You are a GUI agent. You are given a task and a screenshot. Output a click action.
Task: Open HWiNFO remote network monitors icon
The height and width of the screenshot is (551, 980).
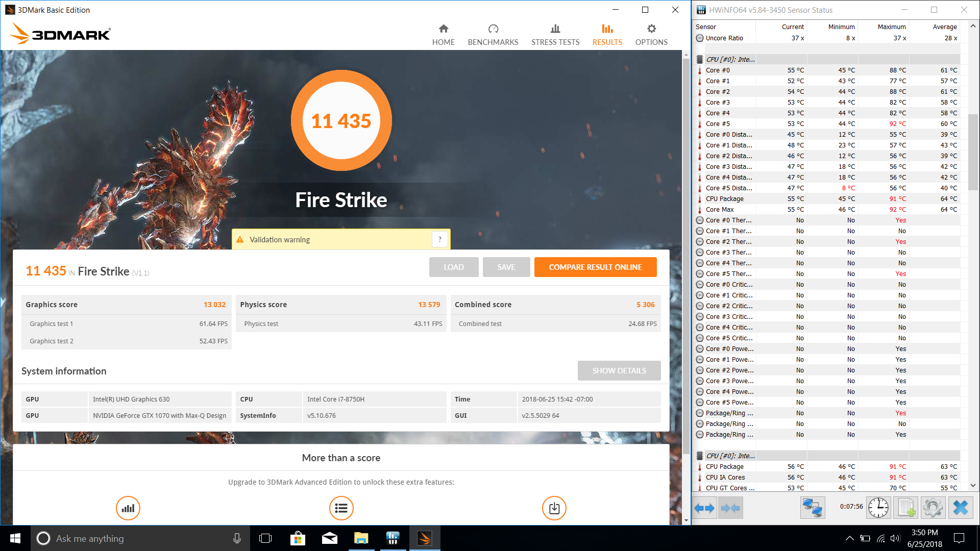[x=813, y=508]
